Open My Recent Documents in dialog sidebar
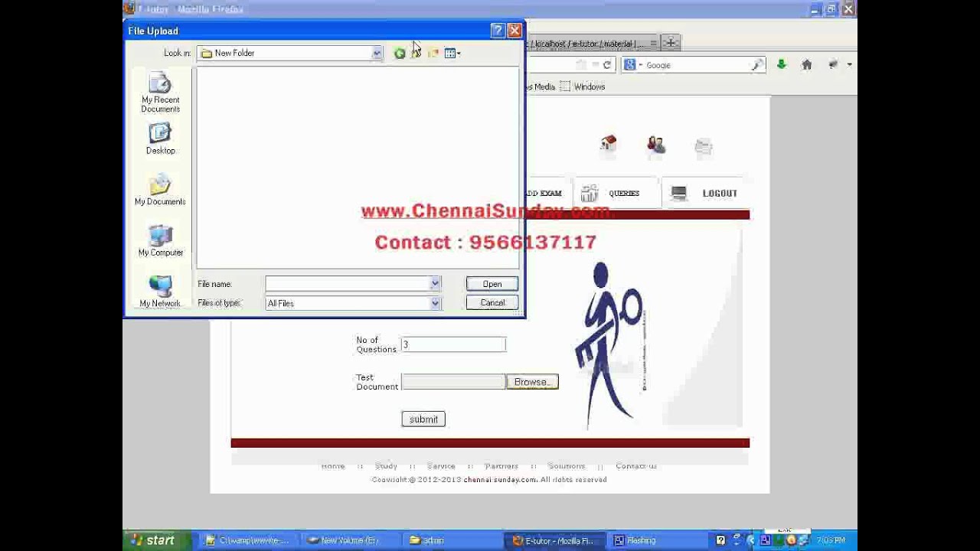Screen dimensions: 980x551 (160, 93)
